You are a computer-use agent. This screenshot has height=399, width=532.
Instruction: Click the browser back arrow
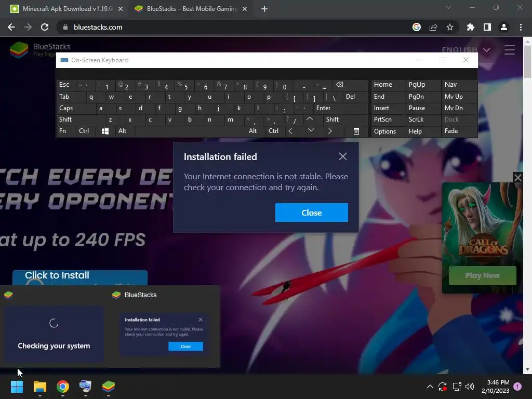[11, 27]
